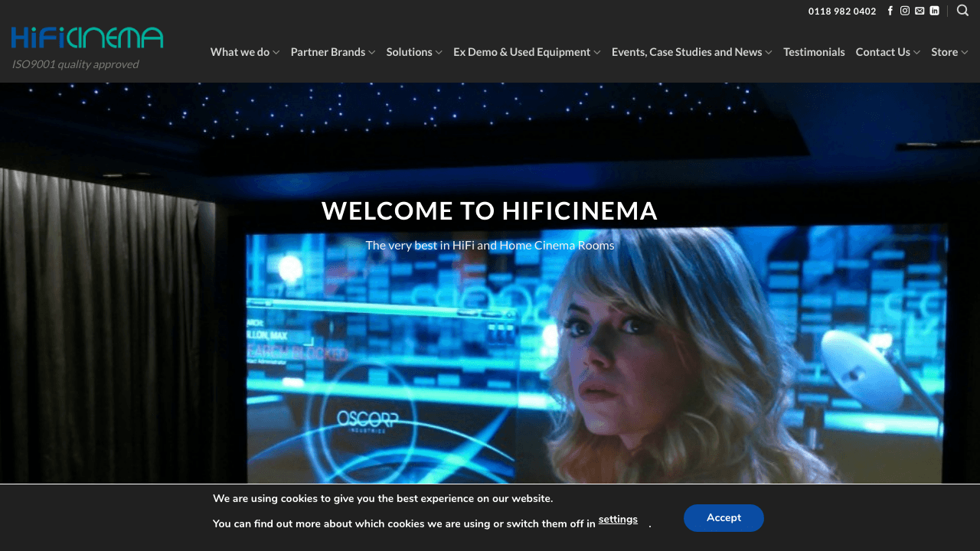Expand the chevron next to Partner Brands
The width and height of the screenshot is (980, 551).
(x=371, y=52)
